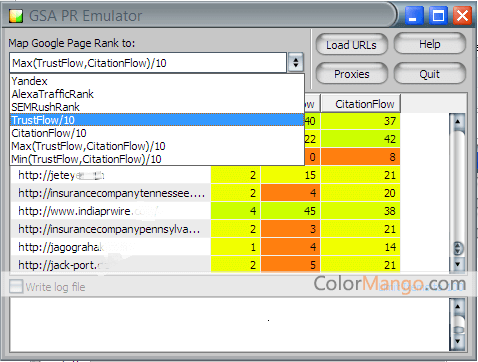The width and height of the screenshot is (478, 362).
Task: Select the highlighted TrustFlow/10 option
Action: [x=157, y=120]
